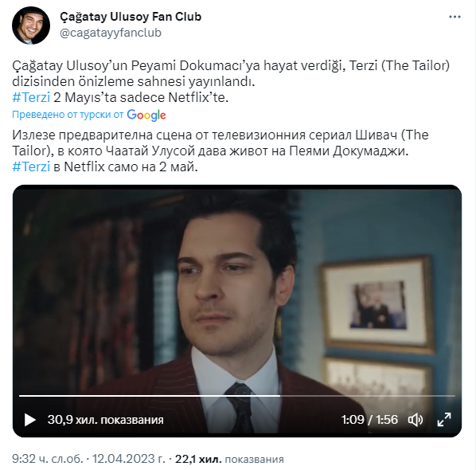This screenshot has width=476, height=470.
Task: Expand video to fullscreen
Action: point(444,420)
